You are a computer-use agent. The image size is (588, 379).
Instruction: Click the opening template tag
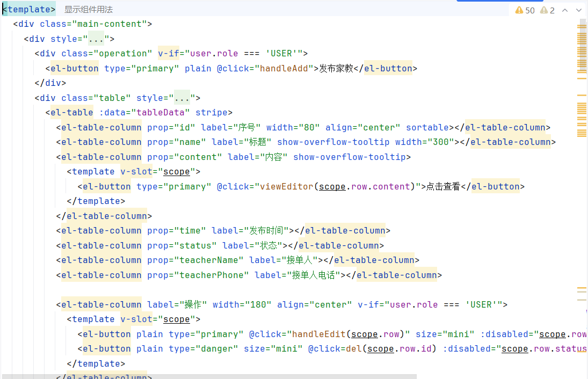pos(29,9)
